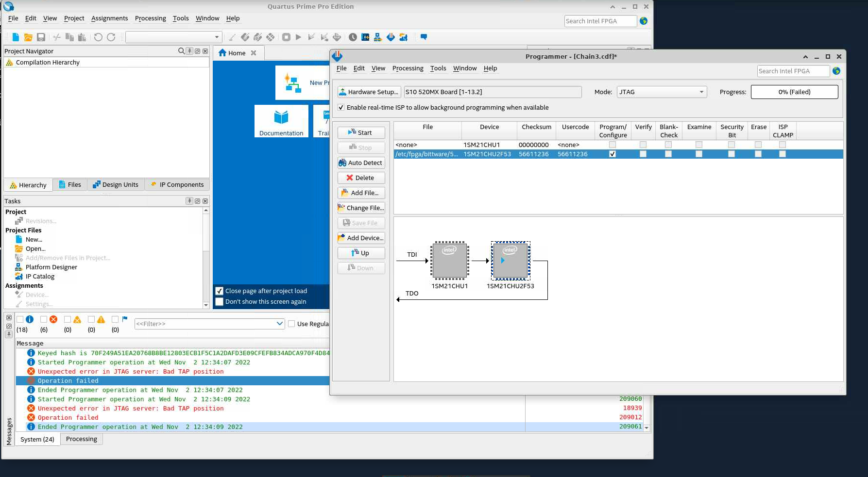This screenshot has height=477, width=868.
Task: Check Don't show this screen again
Action: click(220, 302)
